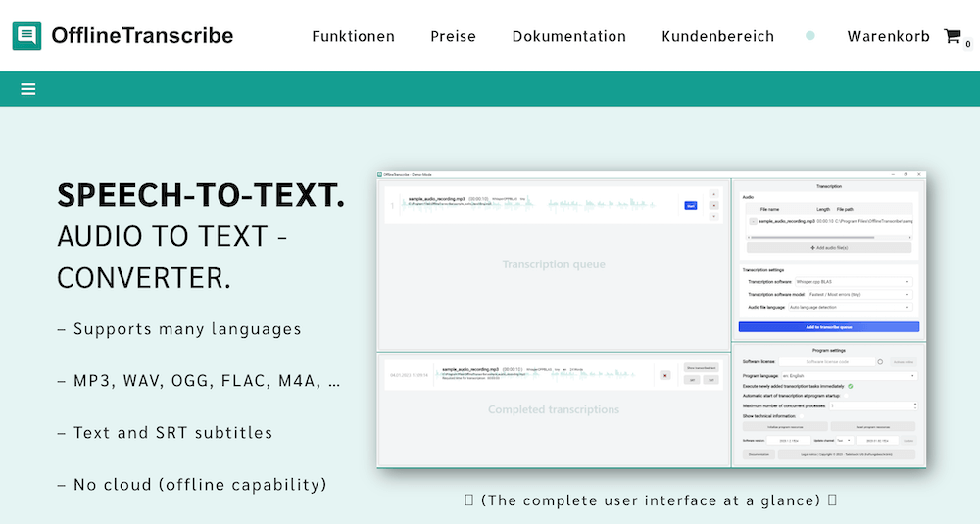Image resolution: width=980 pixels, height=524 pixels.
Task: Click the teal dot next to Kundenbereich
Action: pyautogui.click(x=810, y=36)
